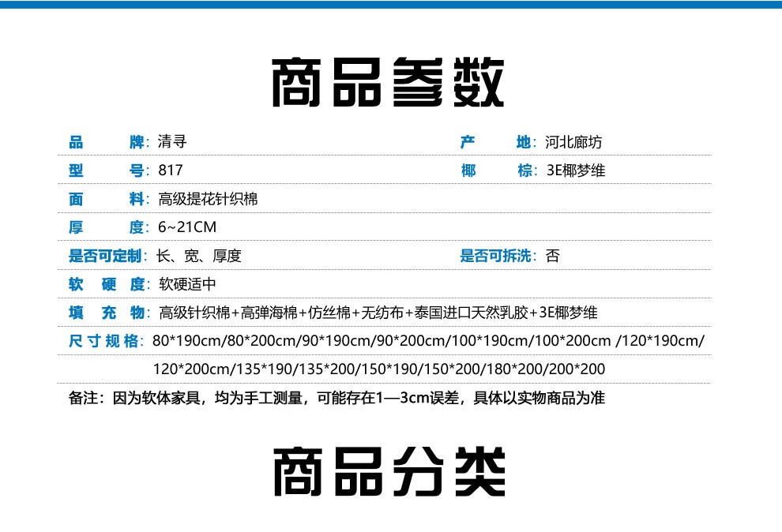Click the 椰棕 label
Screen dimensions: 782x532
pyautogui.click(x=496, y=170)
